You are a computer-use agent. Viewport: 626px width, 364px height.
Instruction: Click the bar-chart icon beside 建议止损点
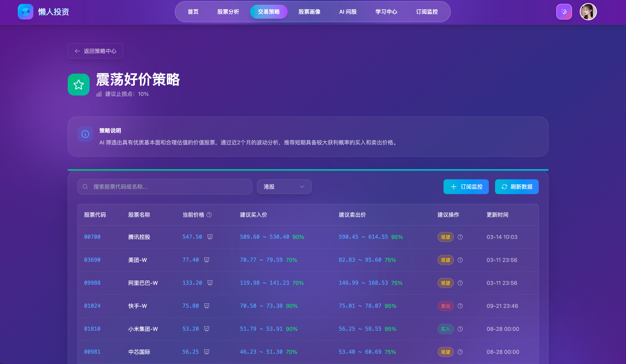pyautogui.click(x=99, y=94)
